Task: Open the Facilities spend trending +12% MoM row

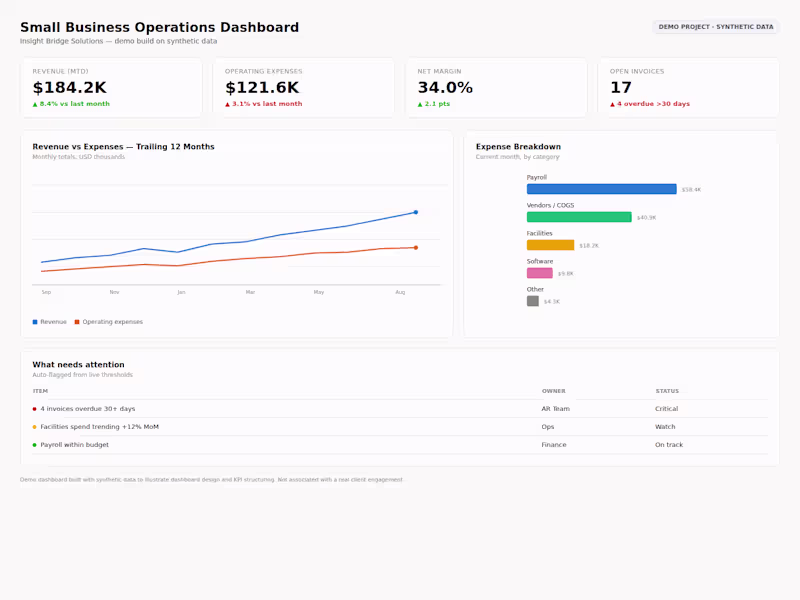Action: pyautogui.click(x=400, y=427)
